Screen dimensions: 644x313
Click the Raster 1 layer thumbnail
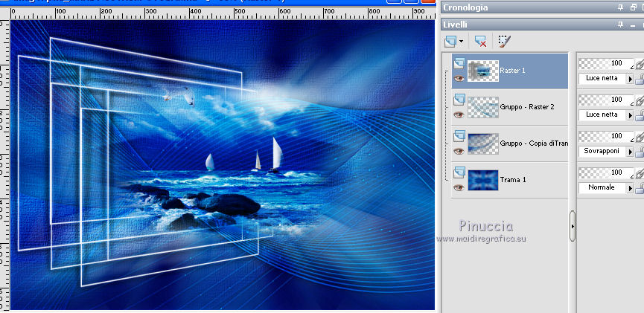pos(483,71)
